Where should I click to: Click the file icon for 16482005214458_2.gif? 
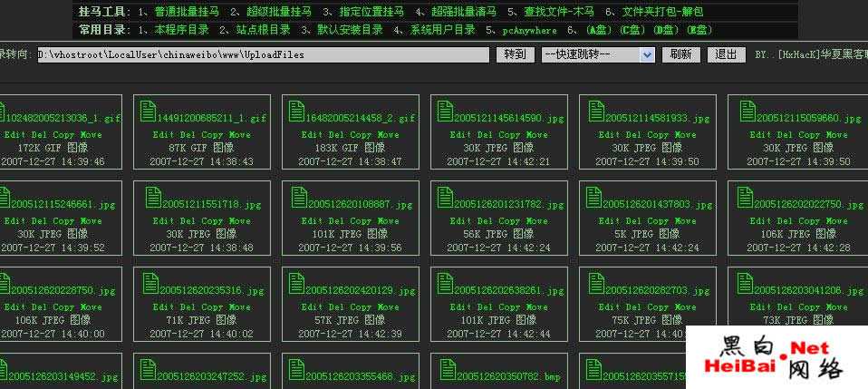click(x=296, y=111)
